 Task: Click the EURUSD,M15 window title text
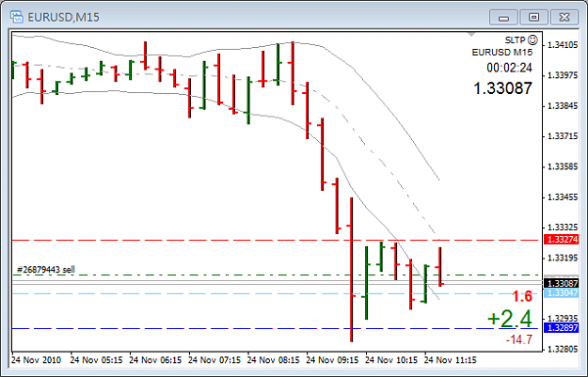[64, 17]
